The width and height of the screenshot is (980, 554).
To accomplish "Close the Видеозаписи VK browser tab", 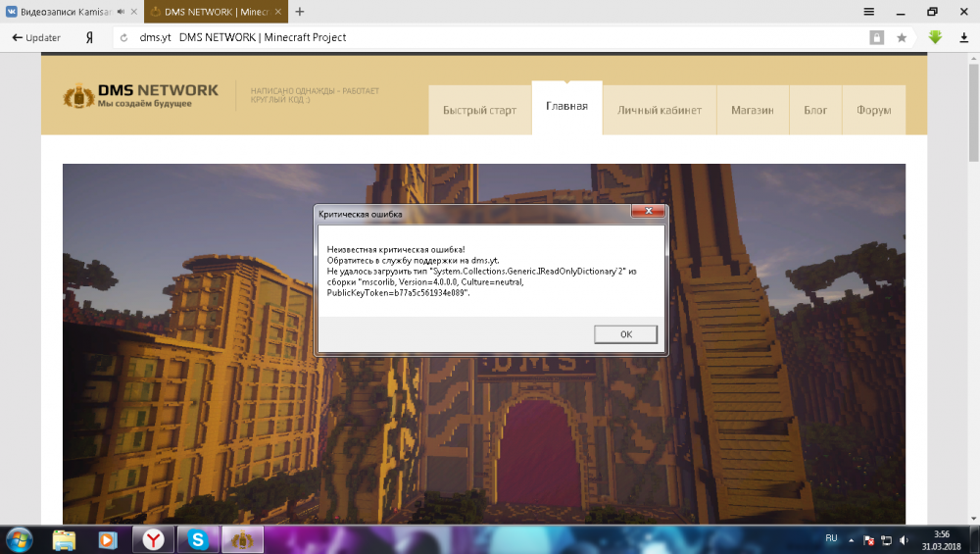I will [133, 12].
